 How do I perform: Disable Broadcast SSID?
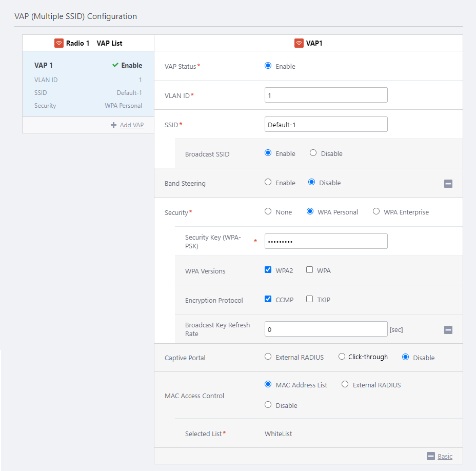313,153
